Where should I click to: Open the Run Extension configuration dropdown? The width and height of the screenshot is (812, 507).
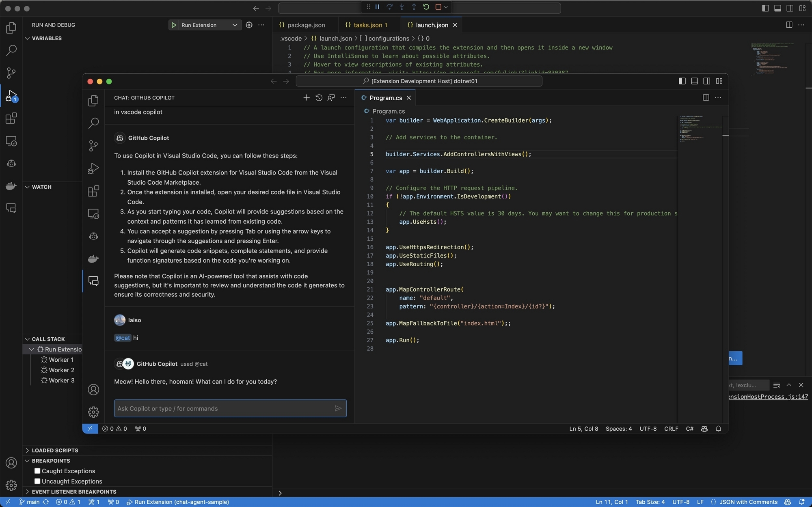click(234, 25)
